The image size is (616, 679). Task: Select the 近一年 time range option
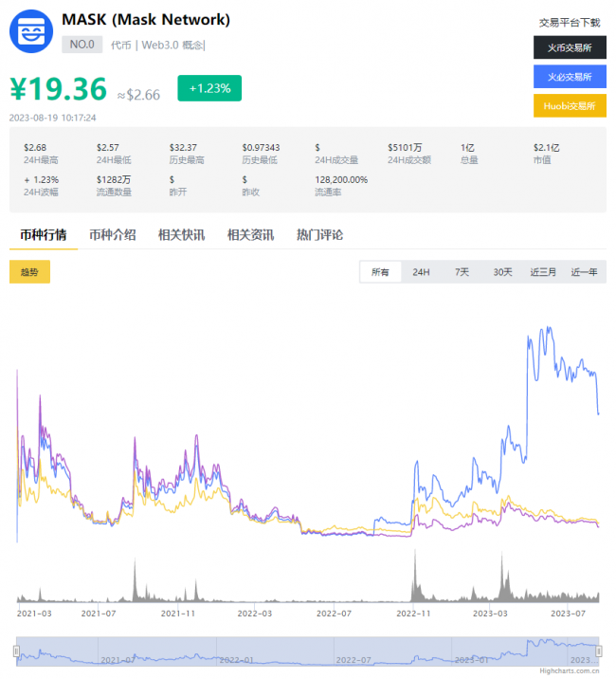(x=584, y=272)
